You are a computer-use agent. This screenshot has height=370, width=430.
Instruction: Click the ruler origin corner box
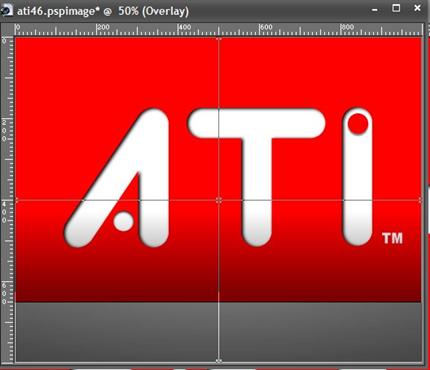pos(8,30)
